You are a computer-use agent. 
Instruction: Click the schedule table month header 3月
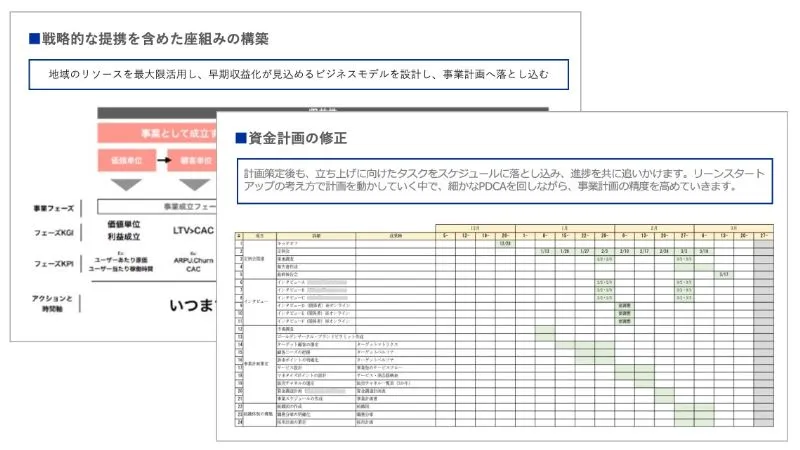(734, 228)
